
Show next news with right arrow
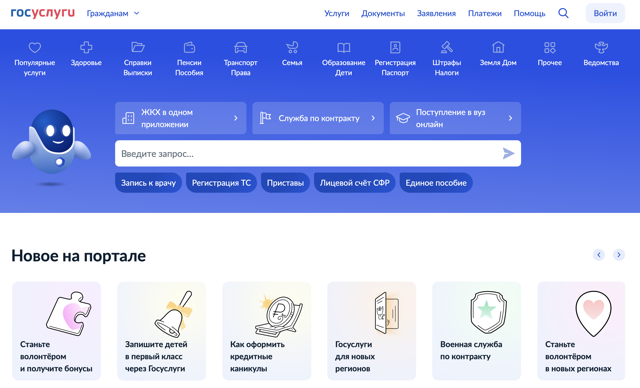pos(619,255)
